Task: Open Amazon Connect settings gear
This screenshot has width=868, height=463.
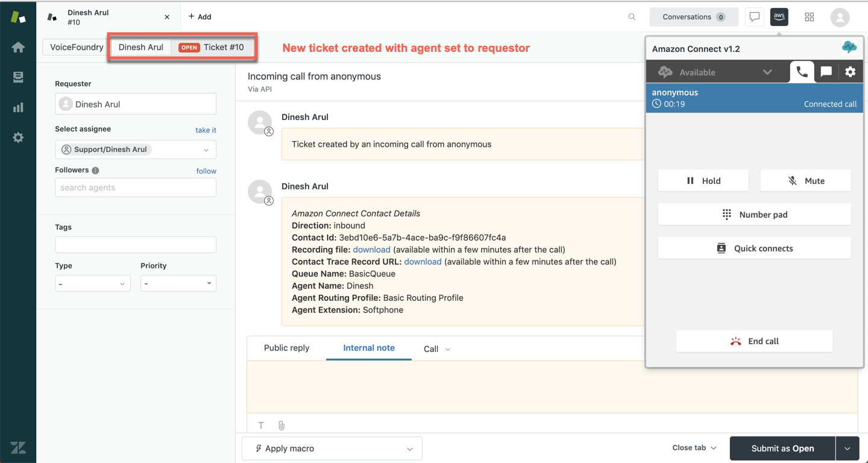Action: click(x=850, y=72)
